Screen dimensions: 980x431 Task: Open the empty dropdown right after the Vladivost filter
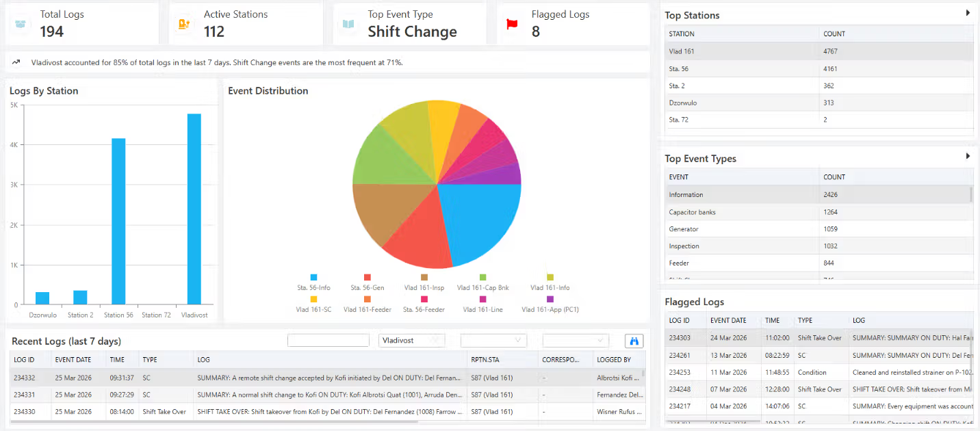pos(493,340)
